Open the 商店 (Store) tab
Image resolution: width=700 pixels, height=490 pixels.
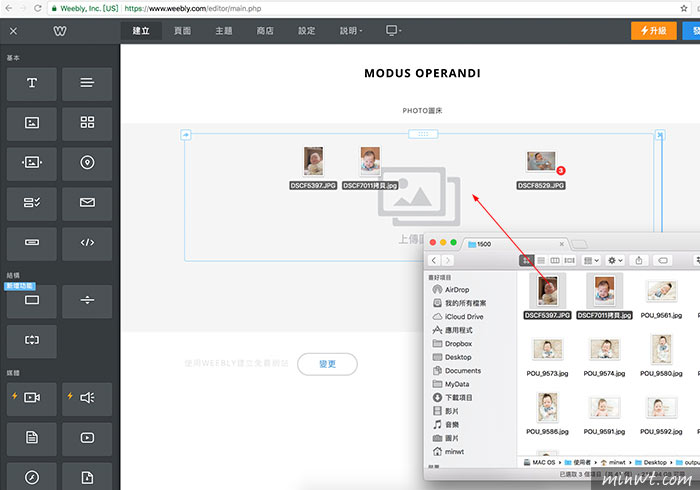point(265,31)
